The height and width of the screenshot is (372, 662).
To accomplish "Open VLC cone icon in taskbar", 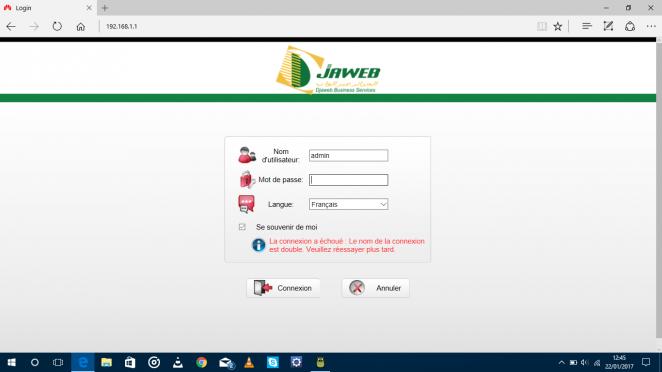I will pyautogui.click(x=249, y=362).
